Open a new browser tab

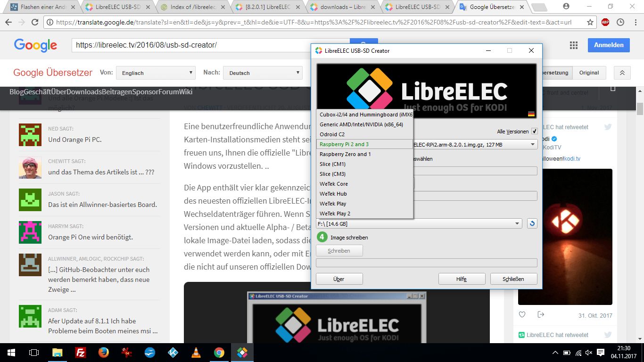[539, 7]
